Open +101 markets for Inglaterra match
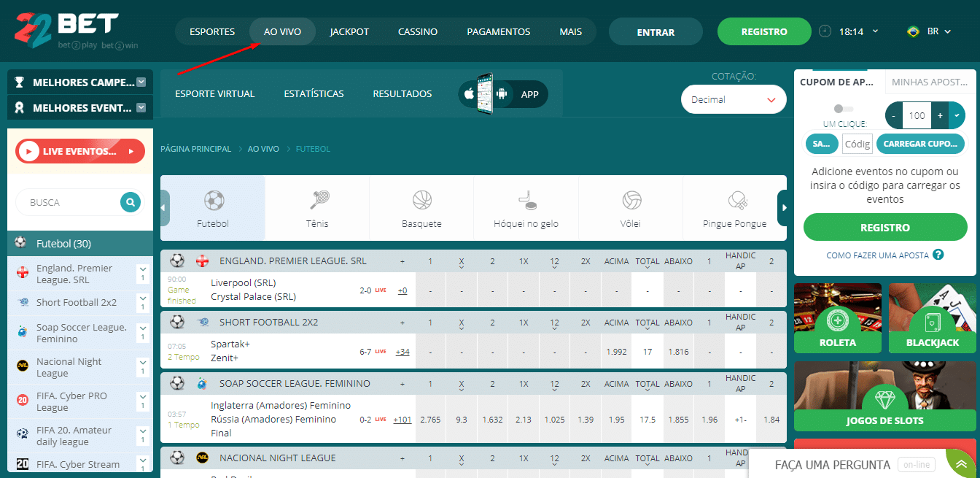The height and width of the screenshot is (478, 980). click(x=402, y=420)
